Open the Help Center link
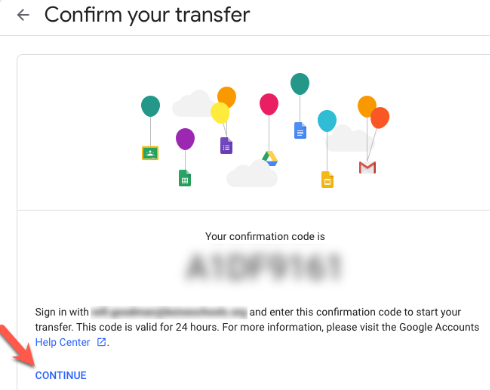 click(x=63, y=342)
